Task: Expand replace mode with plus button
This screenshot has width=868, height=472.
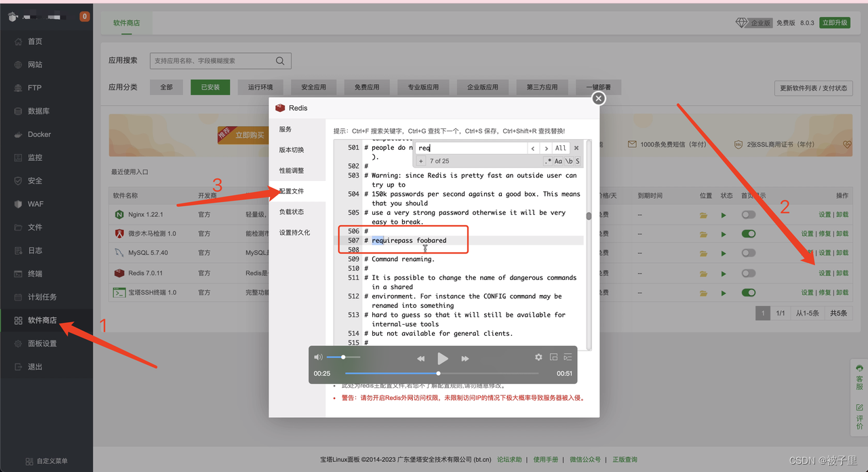Action: 421,161
